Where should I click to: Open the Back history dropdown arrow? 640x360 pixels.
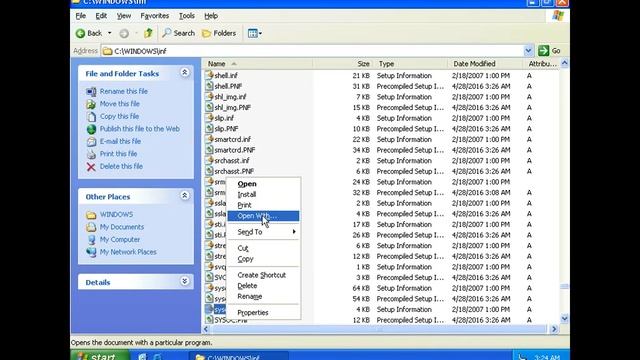pyautogui.click(x=109, y=33)
